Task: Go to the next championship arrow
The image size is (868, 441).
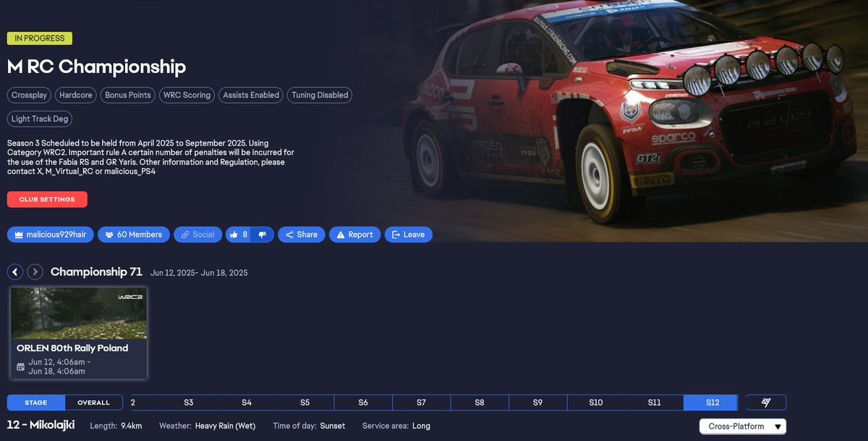Action: [x=35, y=272]
